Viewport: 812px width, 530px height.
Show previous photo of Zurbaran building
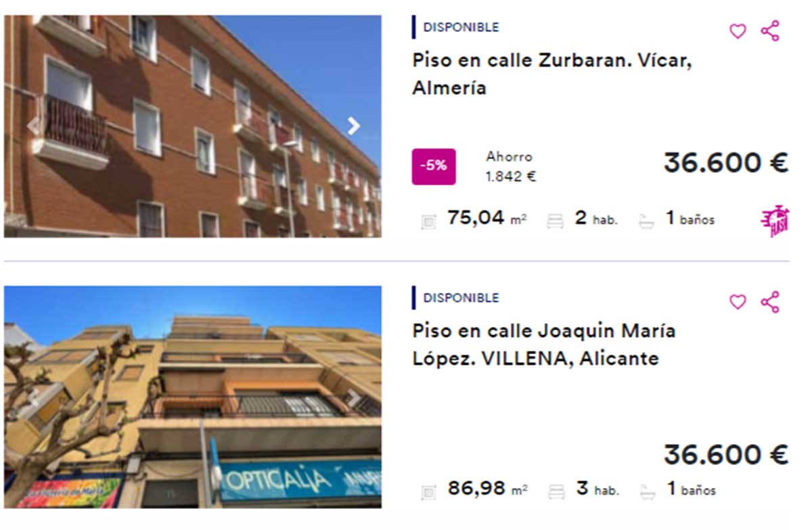32,126
